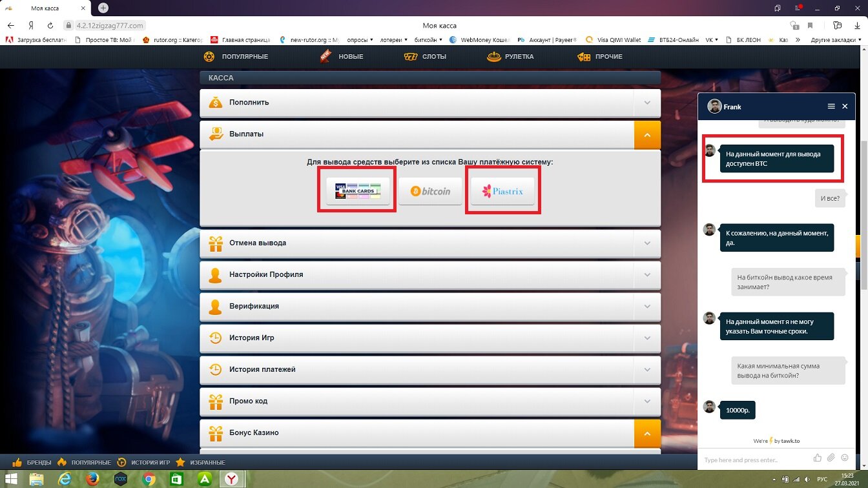Collapse the Выплаты section arrow
The image size is (868, 488).
tap(647, 134)
